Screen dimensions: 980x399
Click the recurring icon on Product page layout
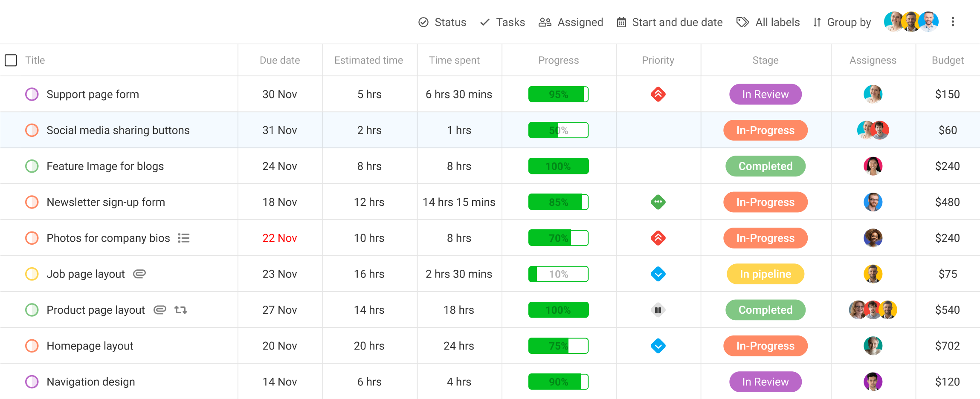tap(181, 310)
